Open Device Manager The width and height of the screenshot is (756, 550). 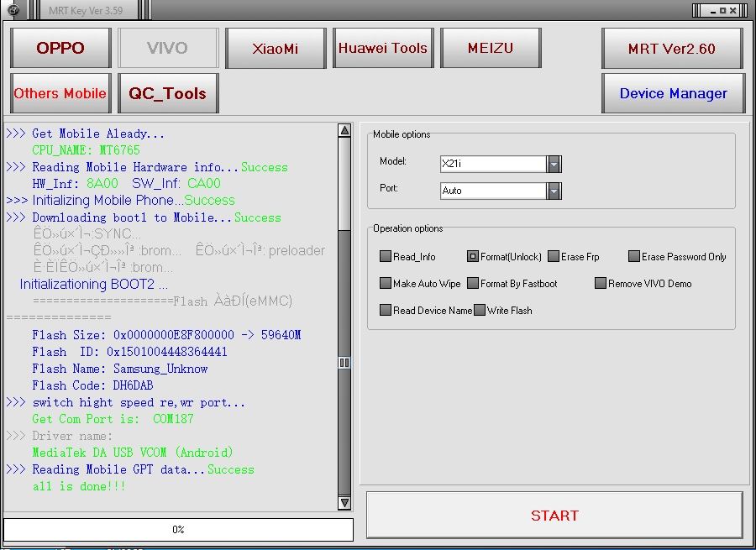(x=673, y=93)
